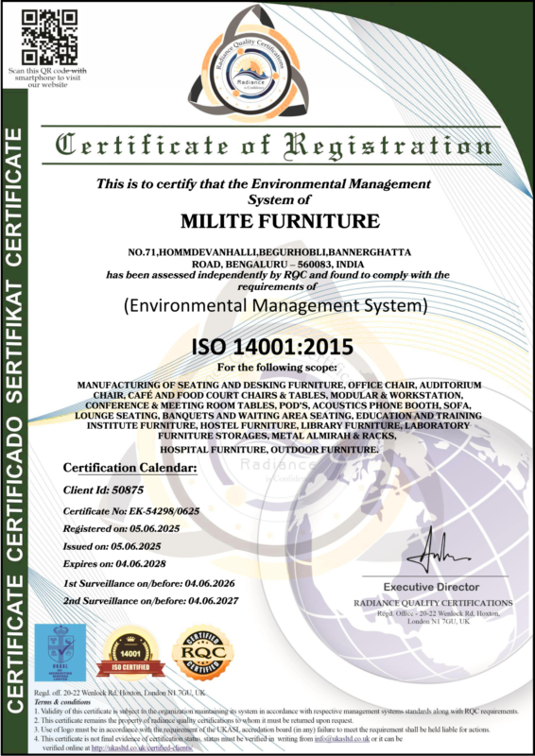Click the Certificate of Registration heading

point(273,145)
